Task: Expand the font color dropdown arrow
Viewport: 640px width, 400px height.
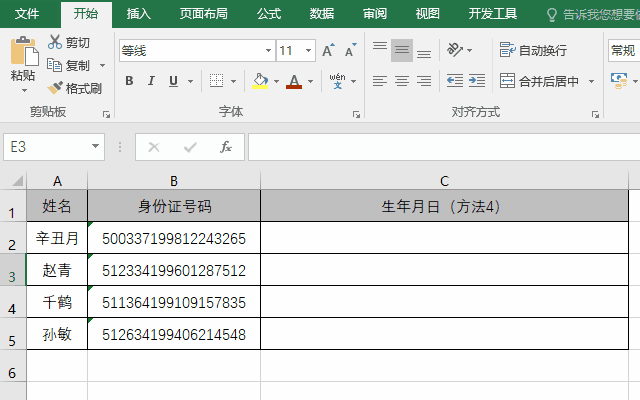Action: point(311,81)
